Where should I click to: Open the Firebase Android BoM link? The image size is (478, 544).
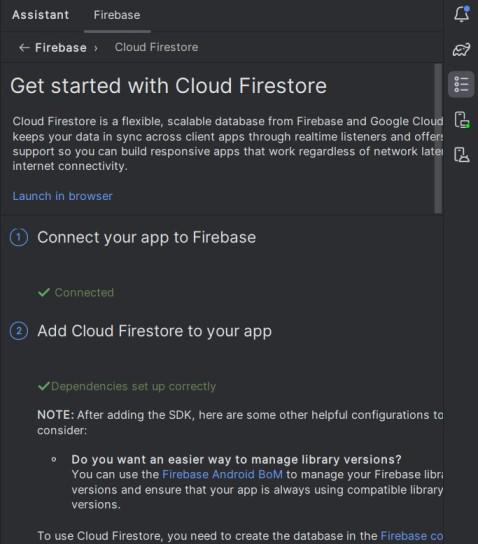coord(222,474)
